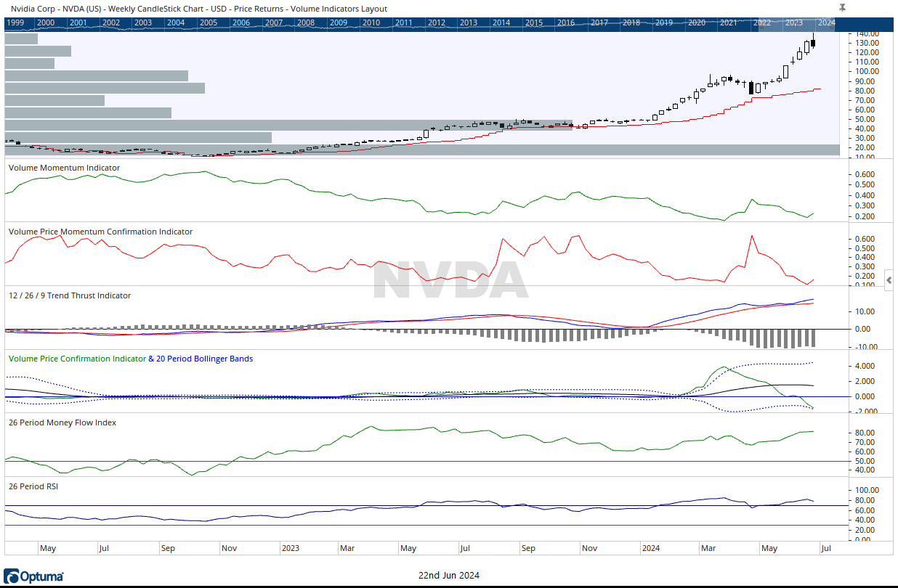The height and width of the screenshot is (588, 898).
Task: Click the left-pointing chevron beside the price scale
Action: click(889, 280)
